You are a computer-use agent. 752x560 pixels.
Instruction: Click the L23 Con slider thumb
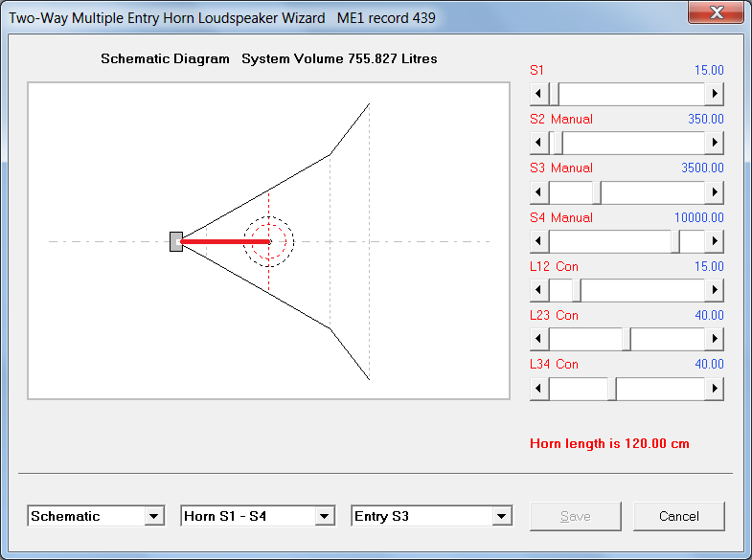[627, 339]
